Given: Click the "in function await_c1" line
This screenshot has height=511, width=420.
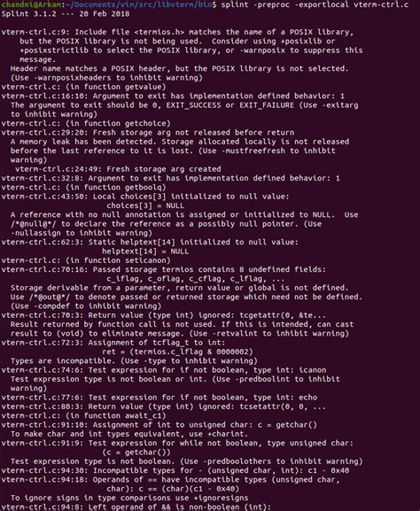Looking at the screenshot, I should click(x=84, y=415).
